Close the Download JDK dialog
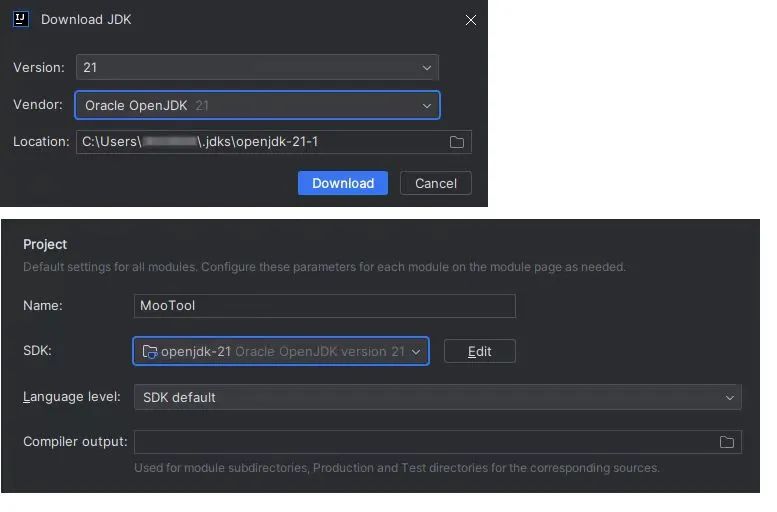Screen dimensions: 777x512 pyautogui.click(x=471, y=20)
